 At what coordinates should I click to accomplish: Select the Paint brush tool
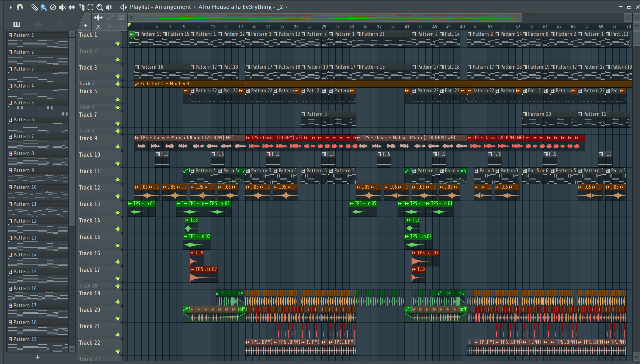click(44, 7)
